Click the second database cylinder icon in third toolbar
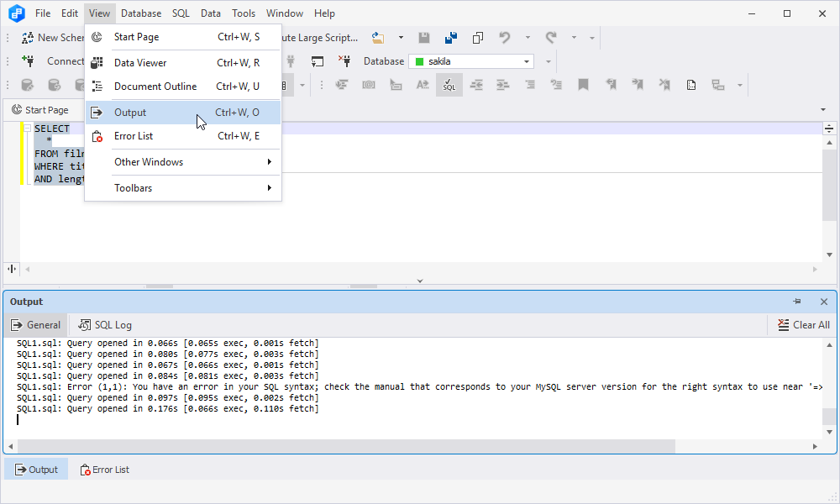This screenshot has width=840, height=504. [x=54, y=85]
